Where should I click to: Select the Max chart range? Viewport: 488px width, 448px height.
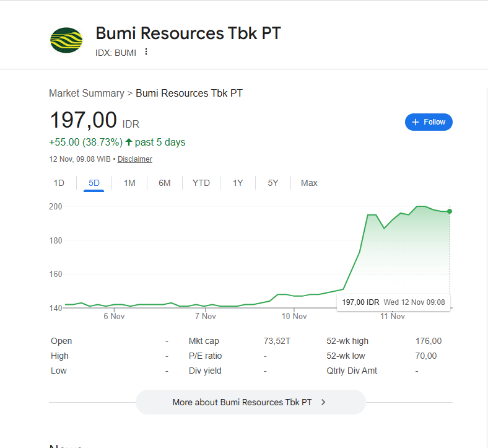309,183
